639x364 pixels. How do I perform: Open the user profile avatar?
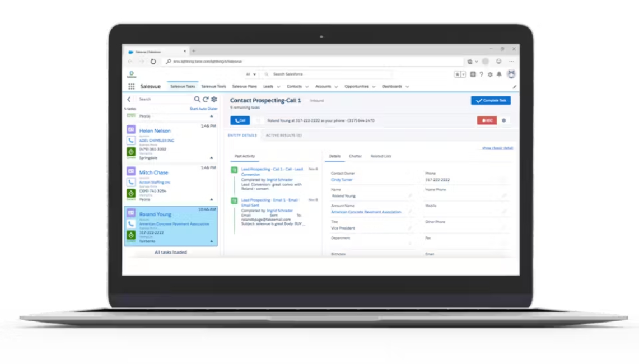click(511, 74)
